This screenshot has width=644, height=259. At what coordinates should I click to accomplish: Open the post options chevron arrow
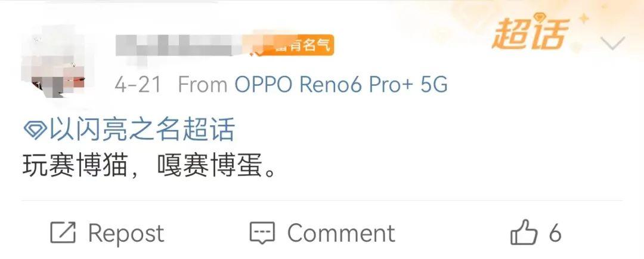tap(612, 43)
